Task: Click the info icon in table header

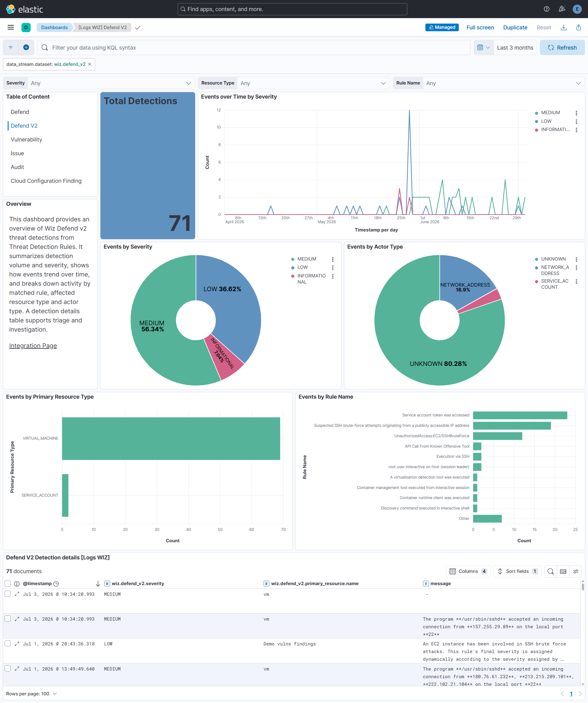Action: tap(17, 584)
